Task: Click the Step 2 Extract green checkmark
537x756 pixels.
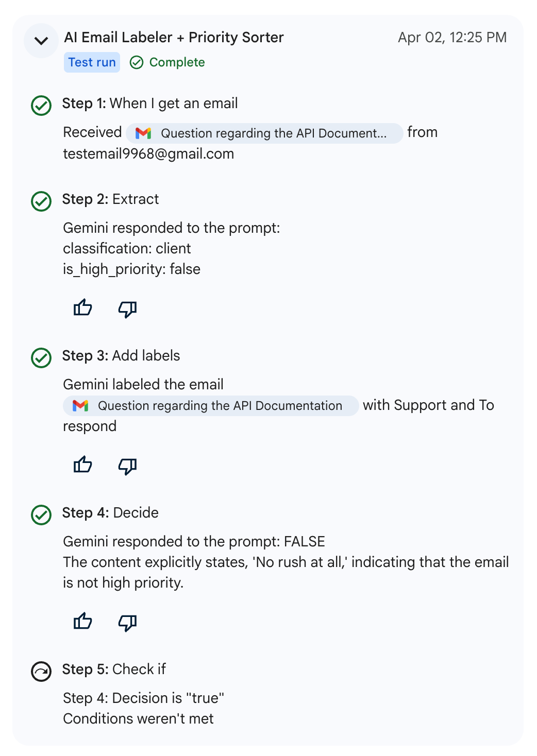Action: pos(41,201)
